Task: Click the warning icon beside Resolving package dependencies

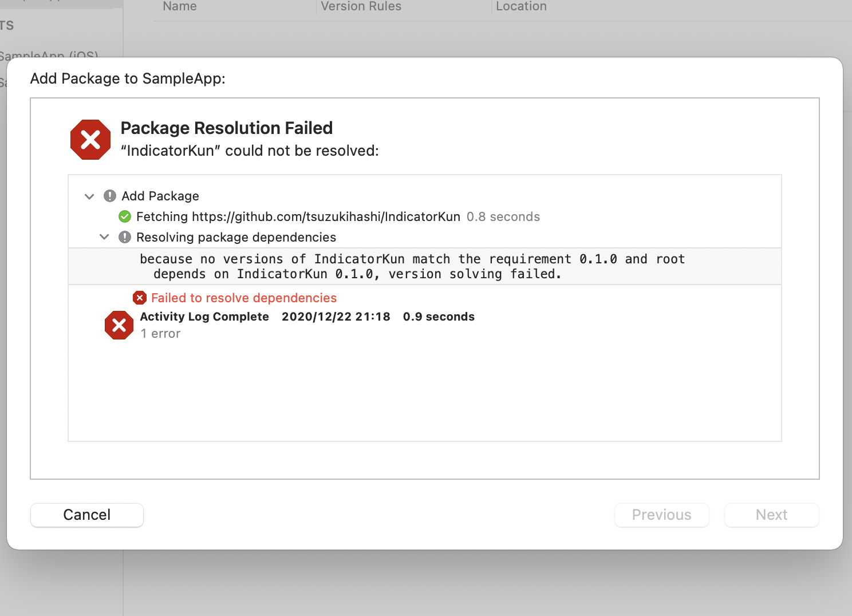Action: [125, 238]
